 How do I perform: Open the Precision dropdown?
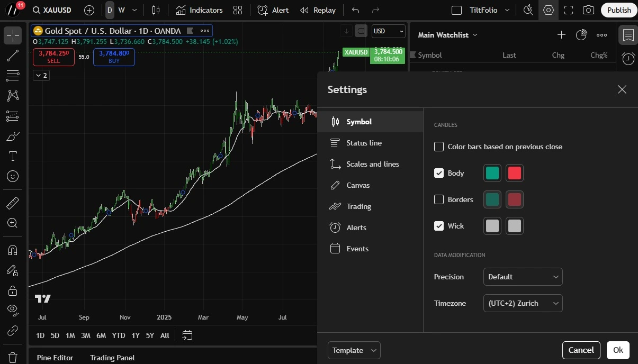(x=523, y=277)
